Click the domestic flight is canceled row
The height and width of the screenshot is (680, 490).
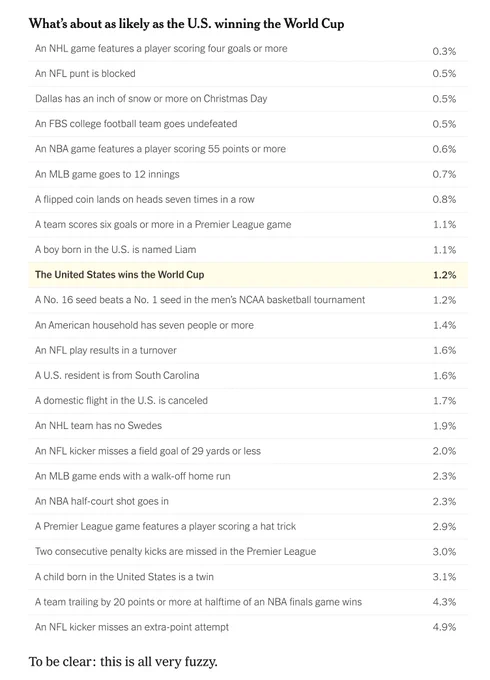click(248, 401)
